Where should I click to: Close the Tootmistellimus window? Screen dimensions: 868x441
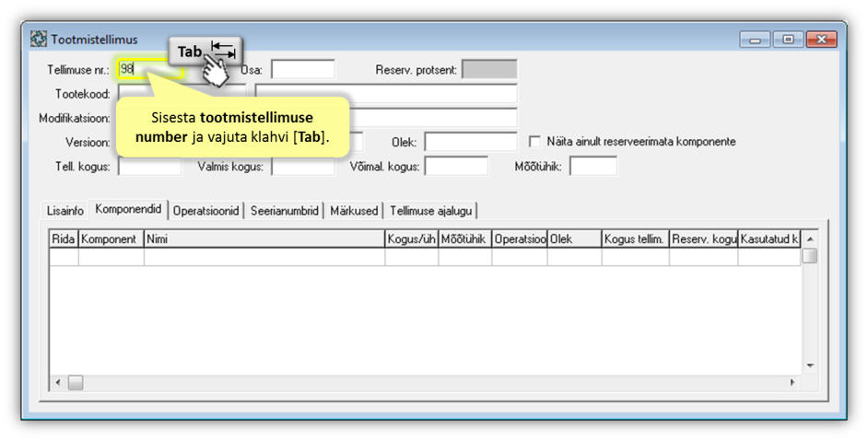[x=822, y=40]
